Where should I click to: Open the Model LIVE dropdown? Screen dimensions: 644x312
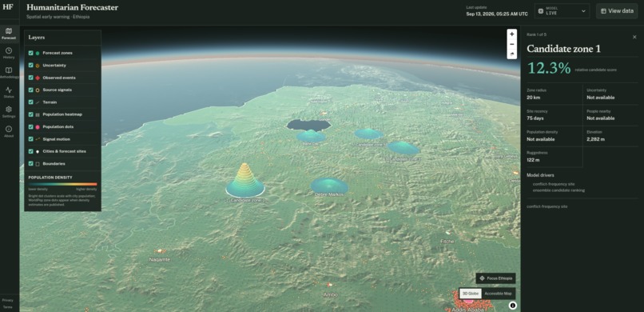point(562,11)
